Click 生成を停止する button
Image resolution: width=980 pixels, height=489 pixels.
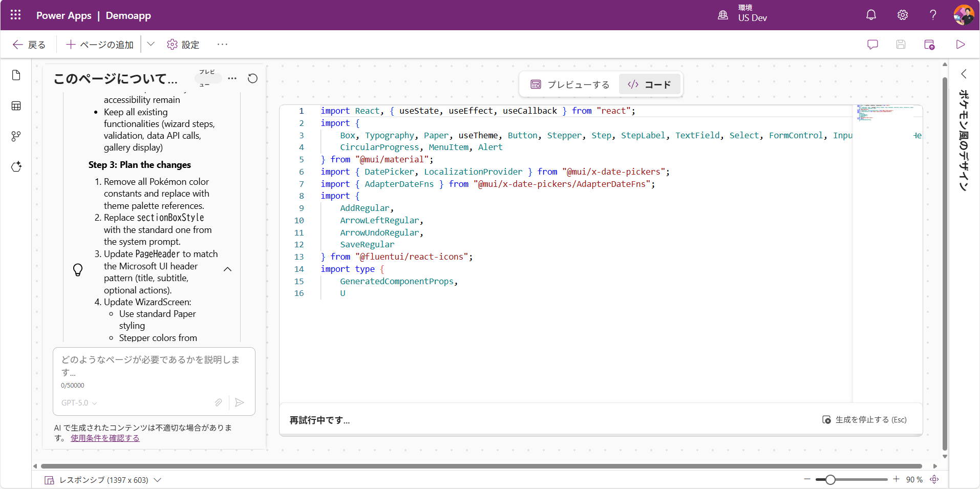coord(864,420)
